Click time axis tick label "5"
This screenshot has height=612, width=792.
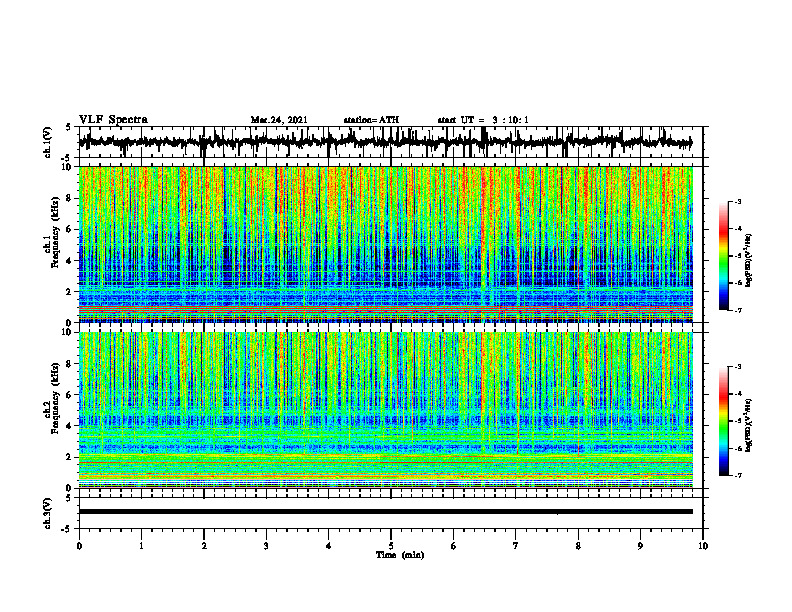[391, 546]
